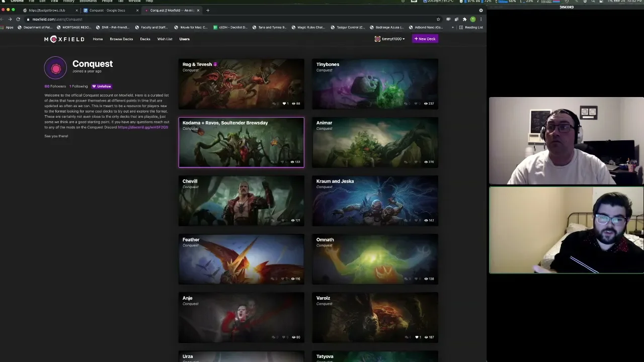Open the Kraum and Jeska deck
Image resolution: width=644 pixels, height=362 pixels.
tap(375, 201)
